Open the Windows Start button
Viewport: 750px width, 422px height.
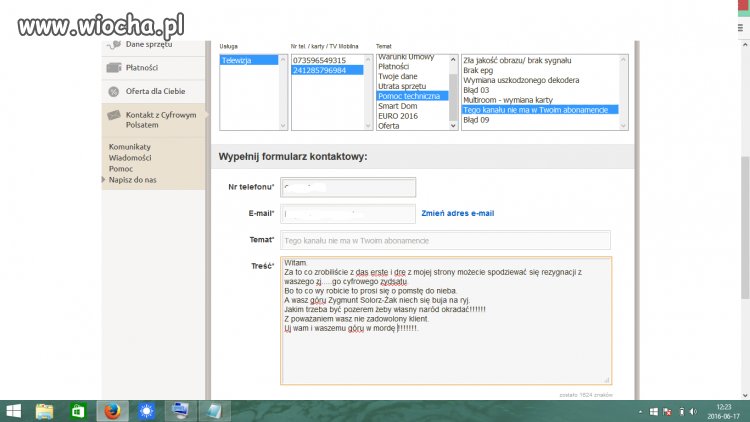click(13, 411)
